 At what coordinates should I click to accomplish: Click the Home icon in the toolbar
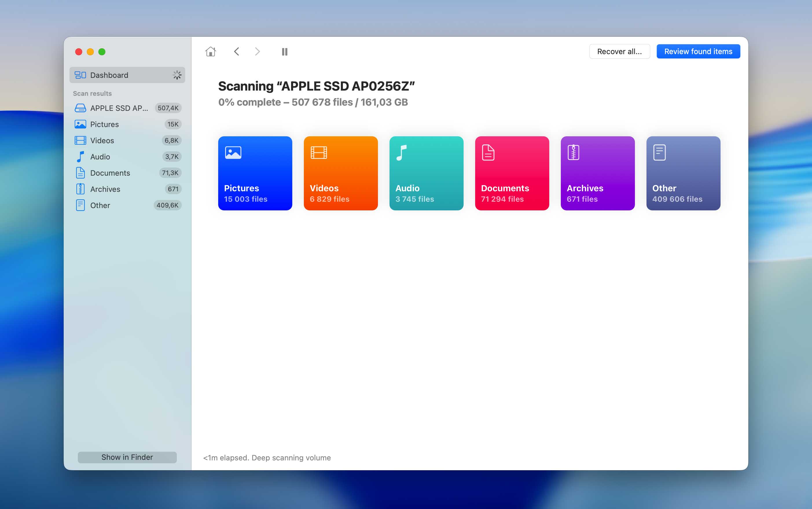coord(210,51)
